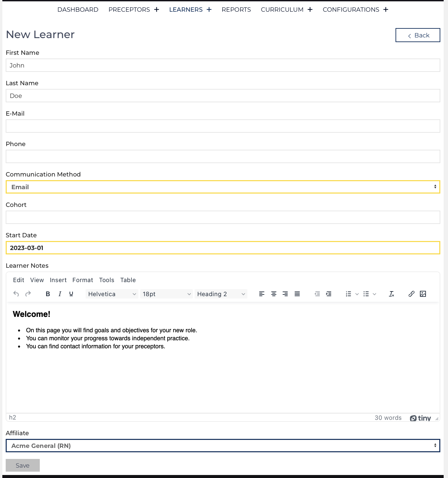
Task: Expand the Configurations menu plus icon
Action: [386, 10]
